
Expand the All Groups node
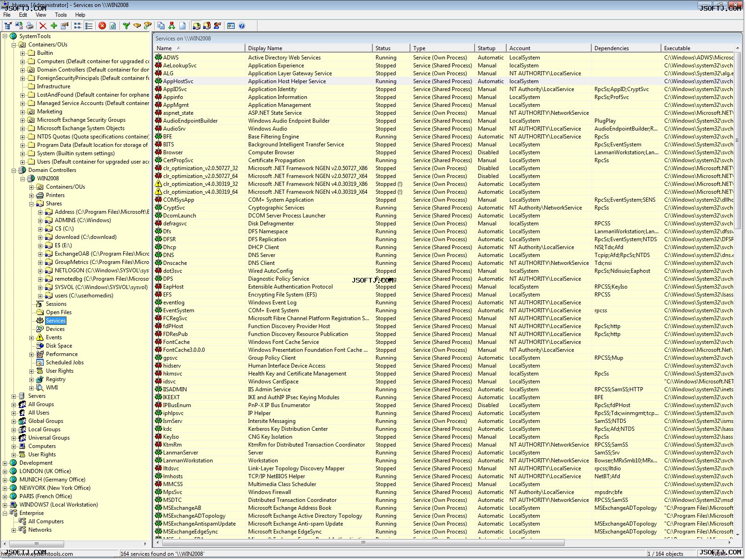pyautogui.click(x=14, y=404)
